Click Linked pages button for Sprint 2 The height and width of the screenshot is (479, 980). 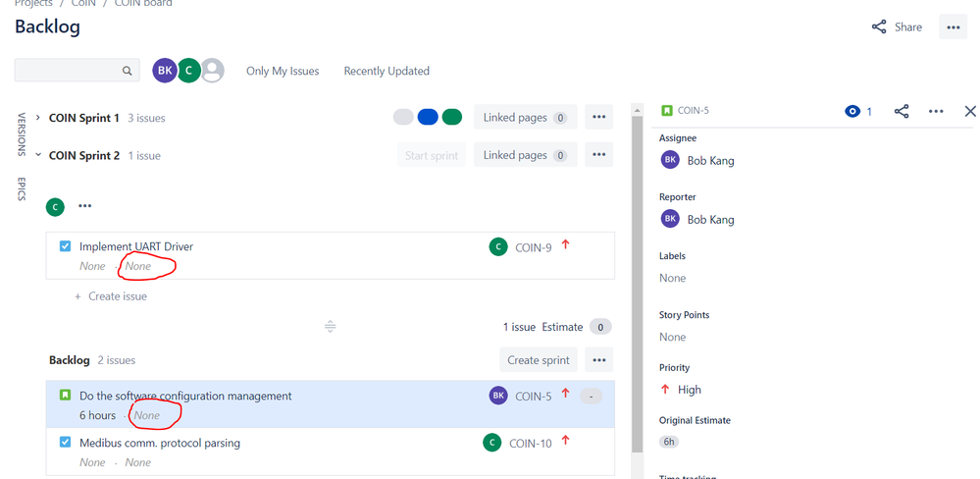pyautogui.click(x=526, y=155)
